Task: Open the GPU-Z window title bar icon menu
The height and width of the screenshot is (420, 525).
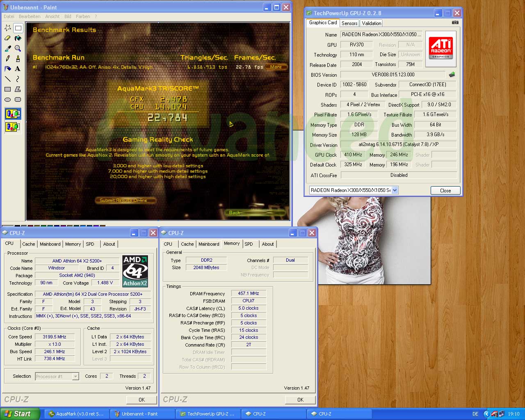Action: [x=309, y=13]
